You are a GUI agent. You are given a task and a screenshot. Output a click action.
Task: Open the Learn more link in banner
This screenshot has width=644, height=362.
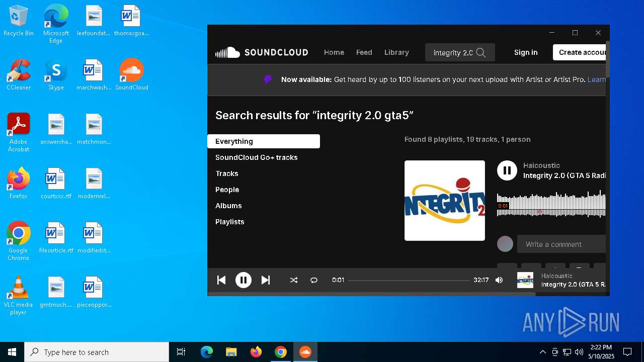pos(597,79)
